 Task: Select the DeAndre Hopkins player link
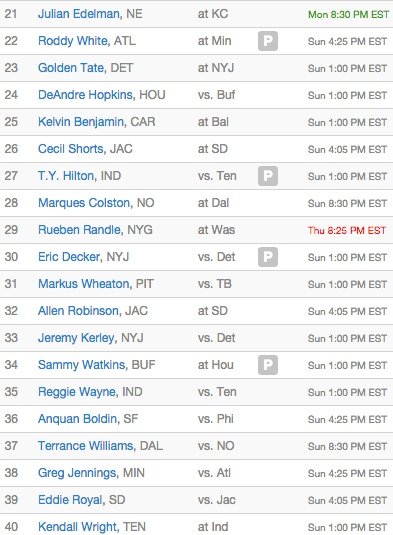pyautogui.click(x=85, y=95)
